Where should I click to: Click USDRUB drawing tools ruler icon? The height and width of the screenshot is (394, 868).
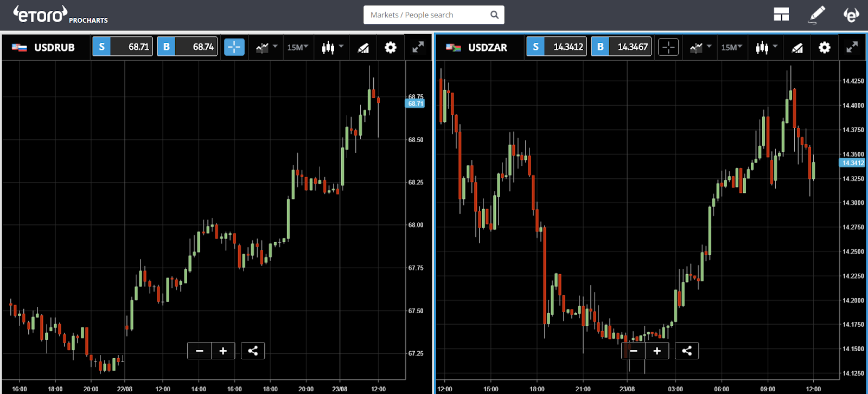(x=363, y=48)
